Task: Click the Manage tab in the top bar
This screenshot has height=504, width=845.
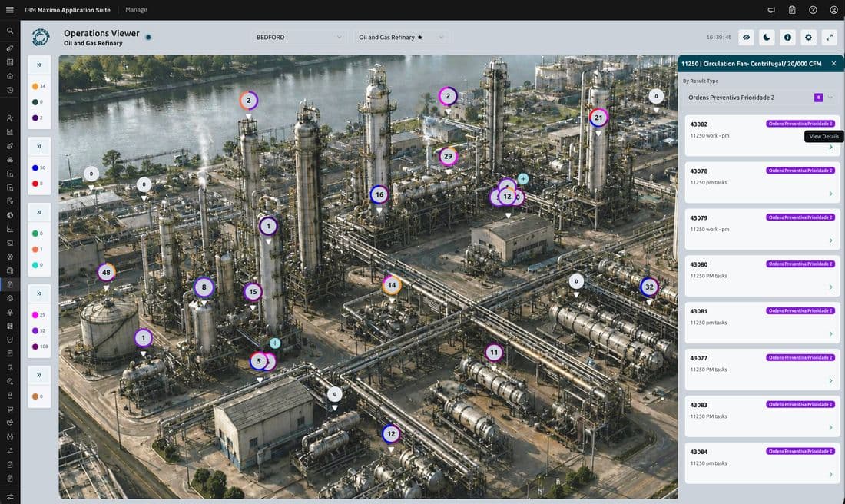Action: coord(136,10)
